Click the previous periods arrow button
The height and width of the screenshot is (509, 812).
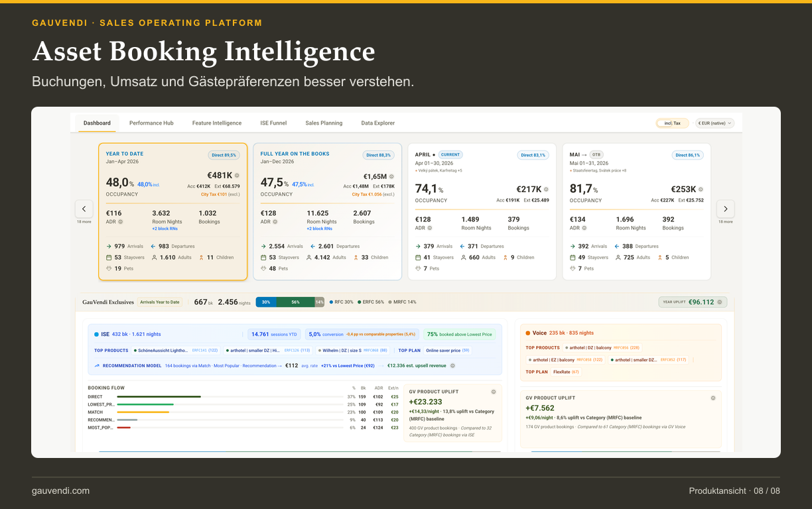click(x=84, y=209)
